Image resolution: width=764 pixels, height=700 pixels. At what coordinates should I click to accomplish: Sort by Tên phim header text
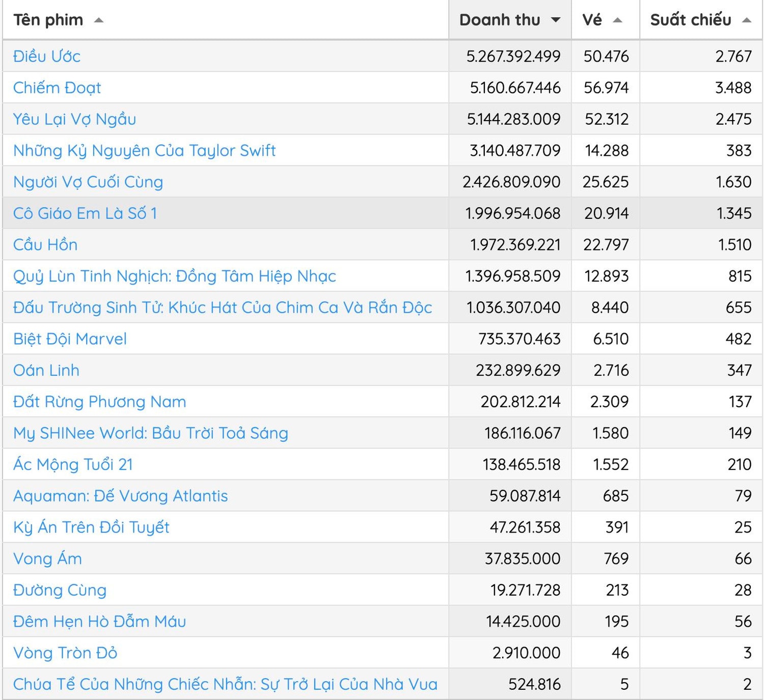point(48,20)
